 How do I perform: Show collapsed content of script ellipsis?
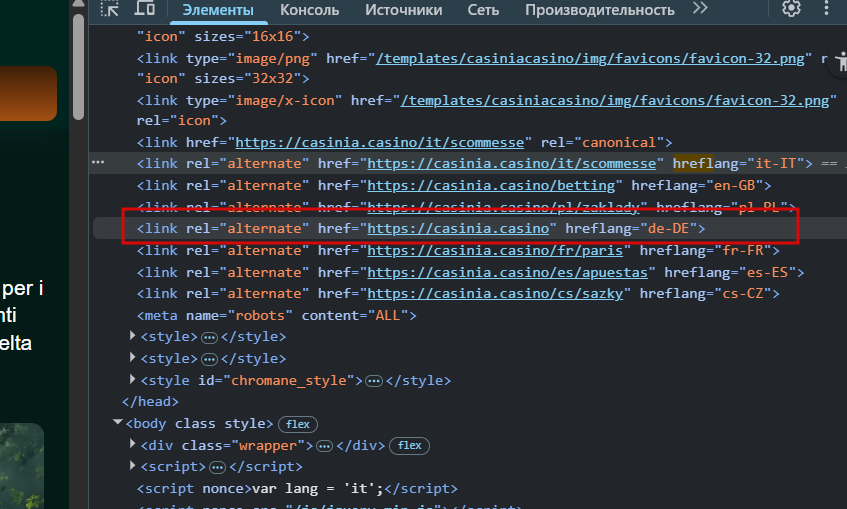pos(217,468)
